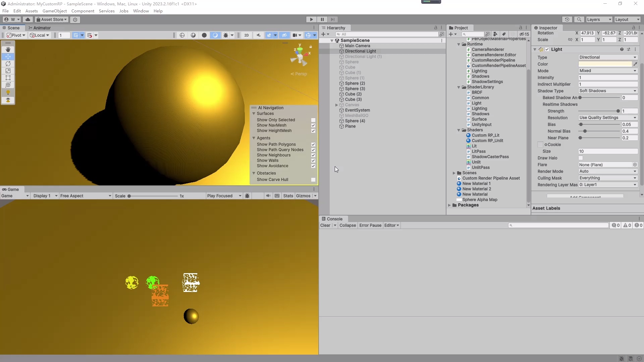This screenshot has height=362, width=644.
Task: Enable Show Only Selected checkbox
Action: 313,120
